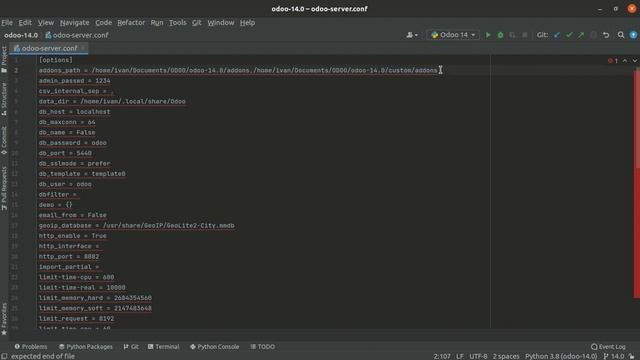Open Search Everywhere magnifier icon

pos(621,35)
